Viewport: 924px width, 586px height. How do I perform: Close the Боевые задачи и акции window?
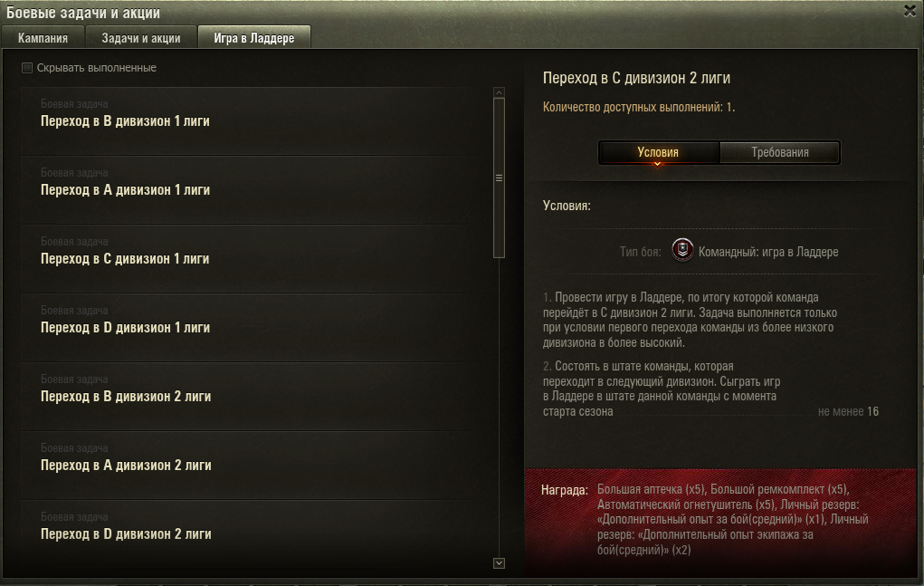(910, 11)
